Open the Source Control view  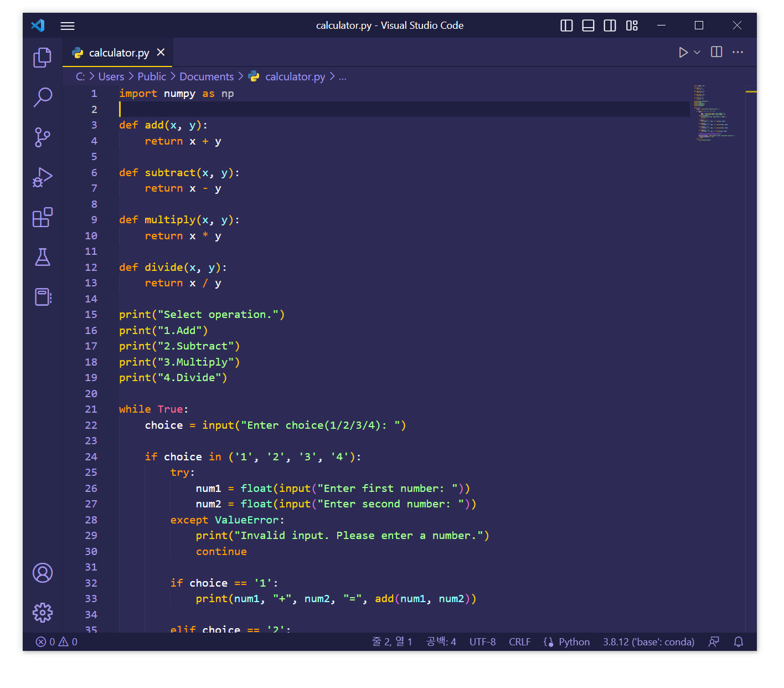[43, 137]
